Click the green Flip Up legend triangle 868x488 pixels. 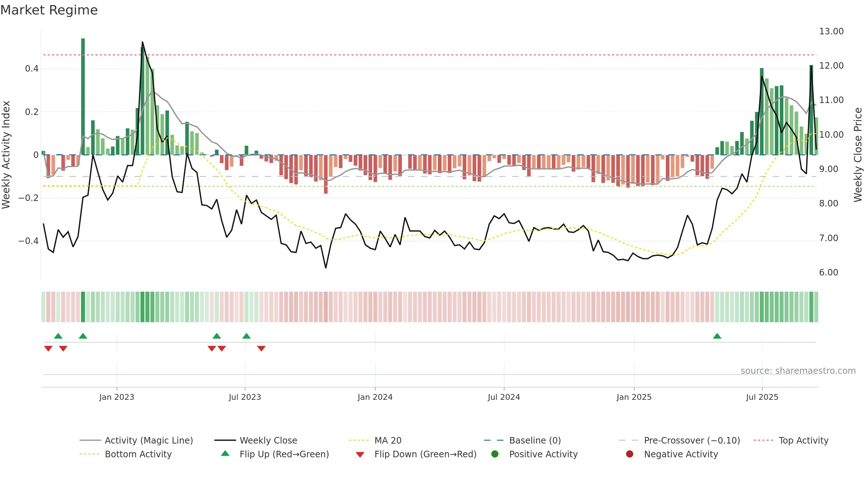pos(225,453)
